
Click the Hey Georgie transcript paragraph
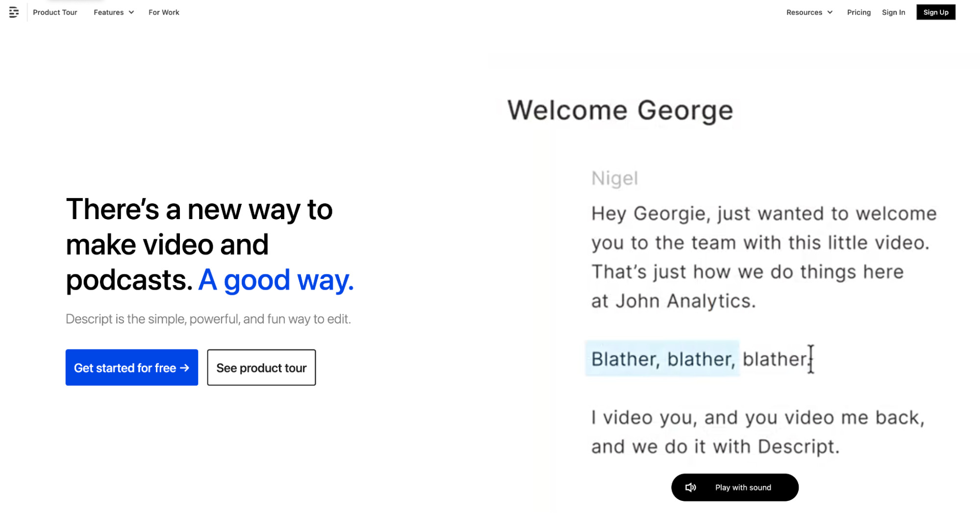point(762,257)
